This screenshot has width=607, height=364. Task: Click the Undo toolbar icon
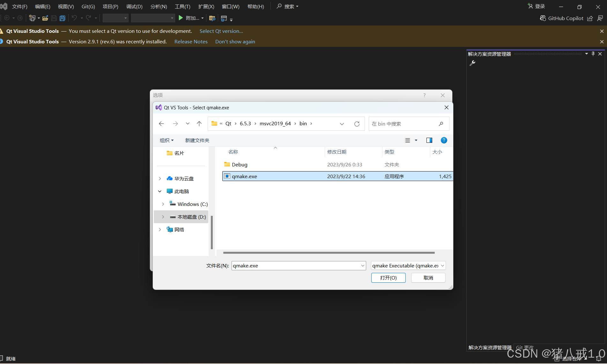pos(74,18)
